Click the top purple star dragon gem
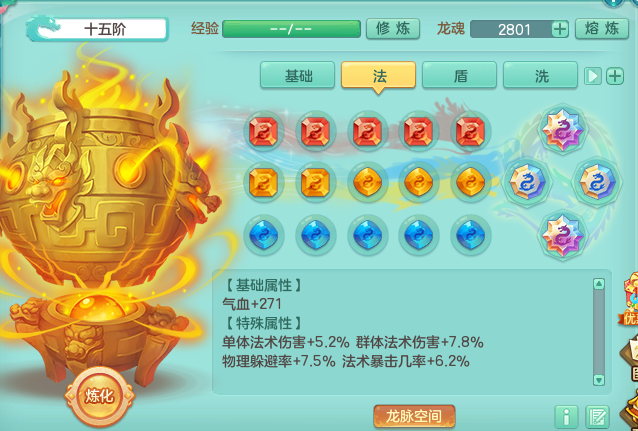This screenshot has height=431, width=638. coord(563,129)
